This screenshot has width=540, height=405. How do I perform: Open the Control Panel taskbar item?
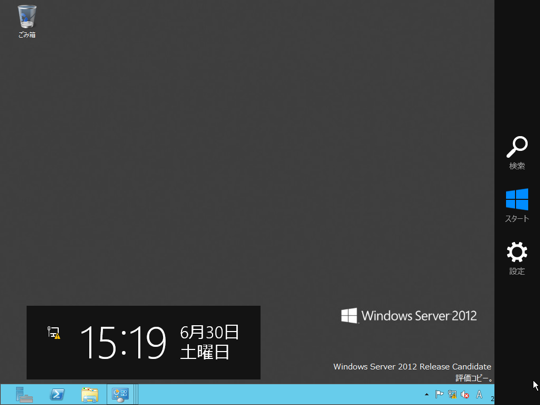[120, 394]
